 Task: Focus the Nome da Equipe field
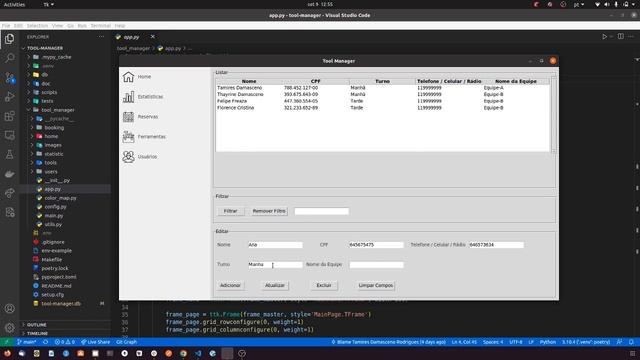click(376, 264)
